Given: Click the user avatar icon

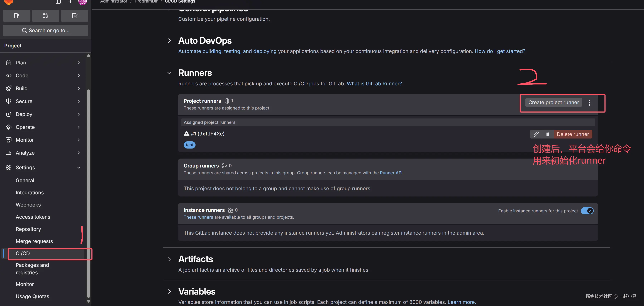Looking at the screenshot, I should tap(82, 2).
